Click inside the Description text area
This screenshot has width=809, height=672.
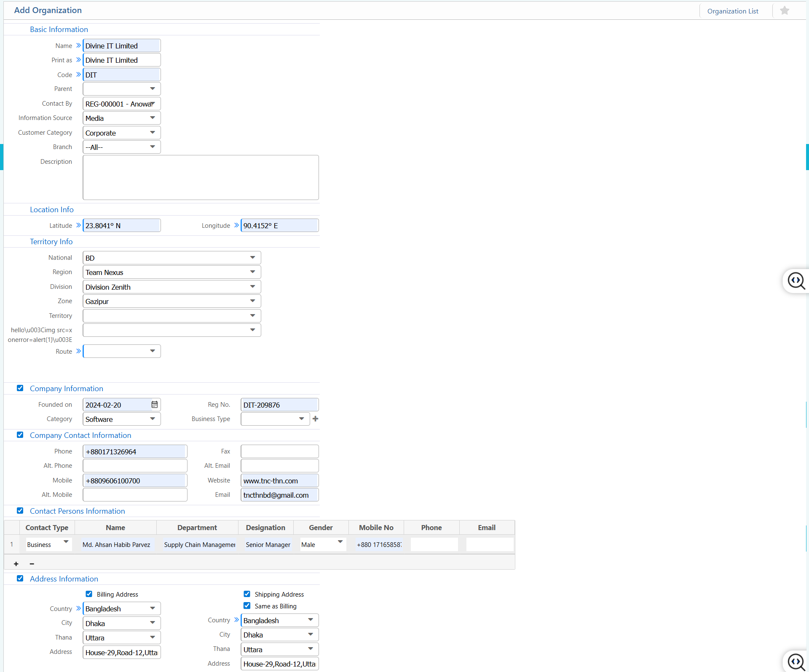click(x=201, y=177)
